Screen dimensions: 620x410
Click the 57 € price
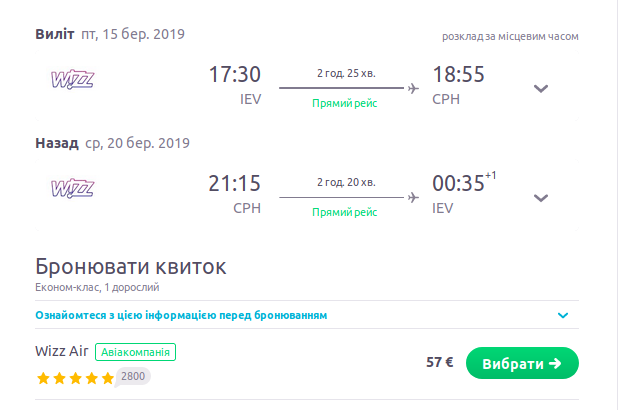[440, 362]
